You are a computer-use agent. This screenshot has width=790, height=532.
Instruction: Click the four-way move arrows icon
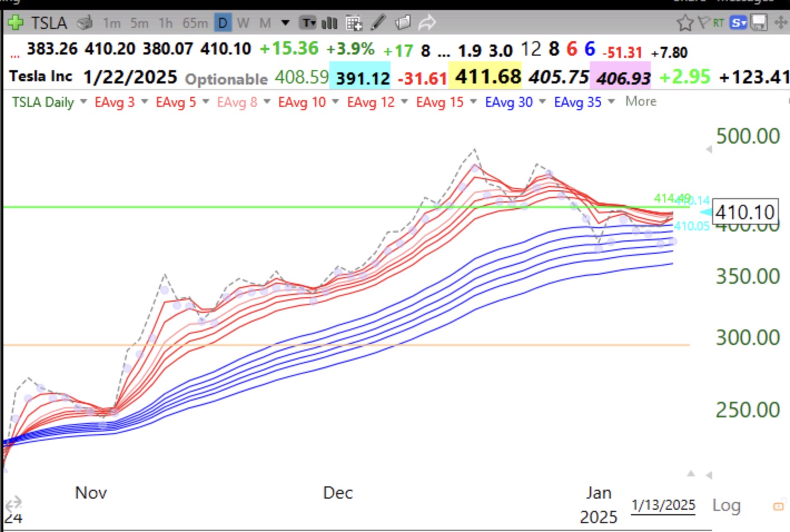pos(781,23)
